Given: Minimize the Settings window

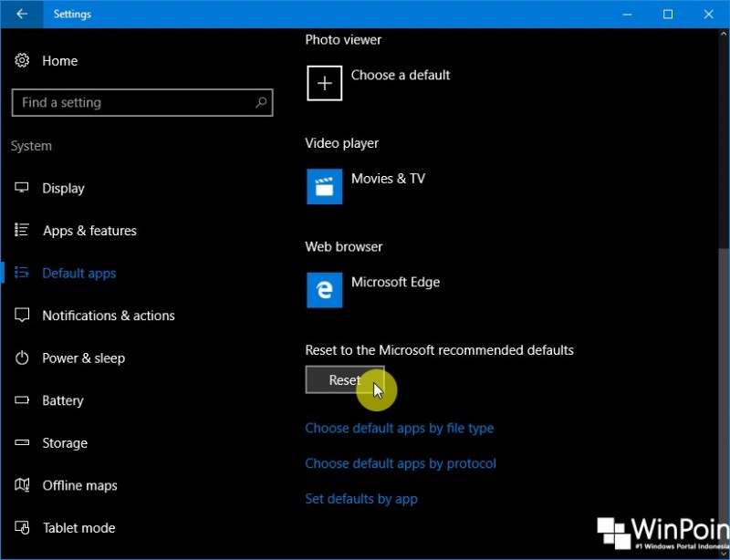Looking at the screenshot, I should (627, 15).
